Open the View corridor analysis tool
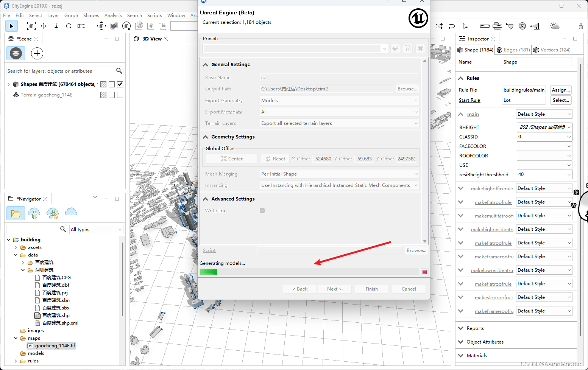This screenshot has width=588, height=370. [x=535, y=26]
